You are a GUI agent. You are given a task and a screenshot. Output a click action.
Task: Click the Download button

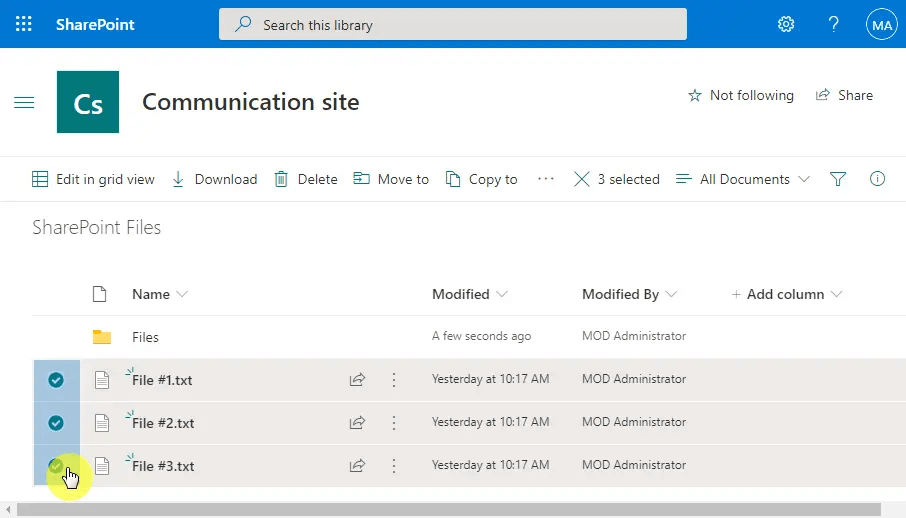pyautogui.click(x=214, y=179)
